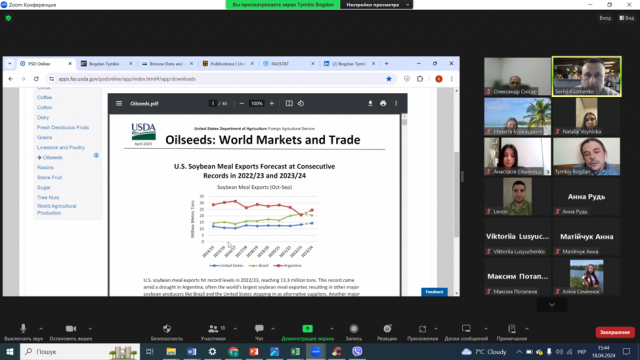
Task: Expand notes options arrow
Action: click(x=527, y=329)
